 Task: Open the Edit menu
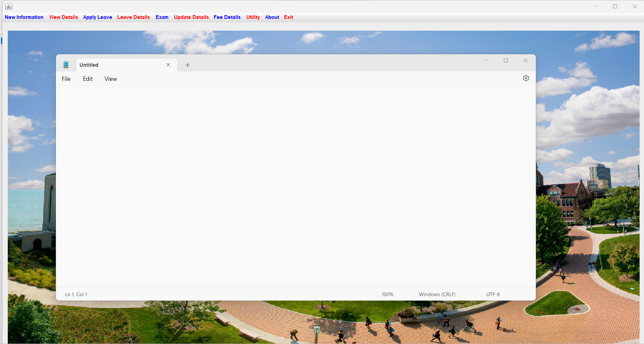(87, 79)
